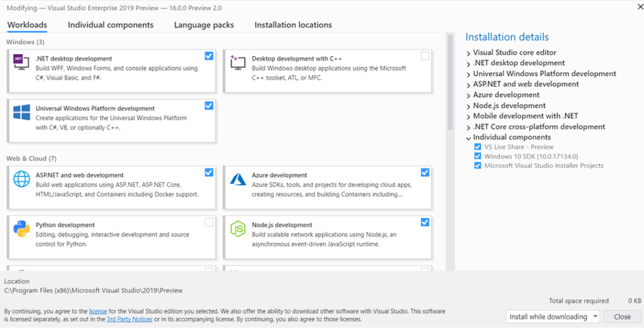Click the Azure development logo icon
Viewport: 644px width, 328px height.
237,179
